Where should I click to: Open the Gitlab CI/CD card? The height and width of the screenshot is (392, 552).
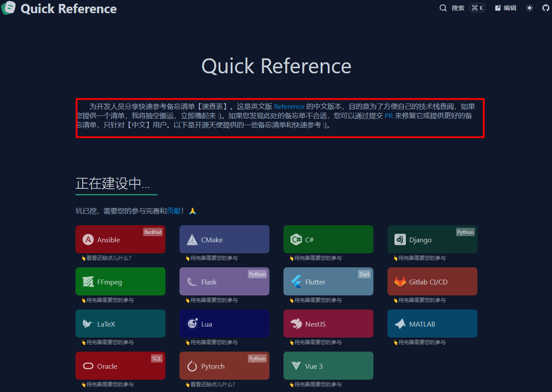[x=432, y=281]
